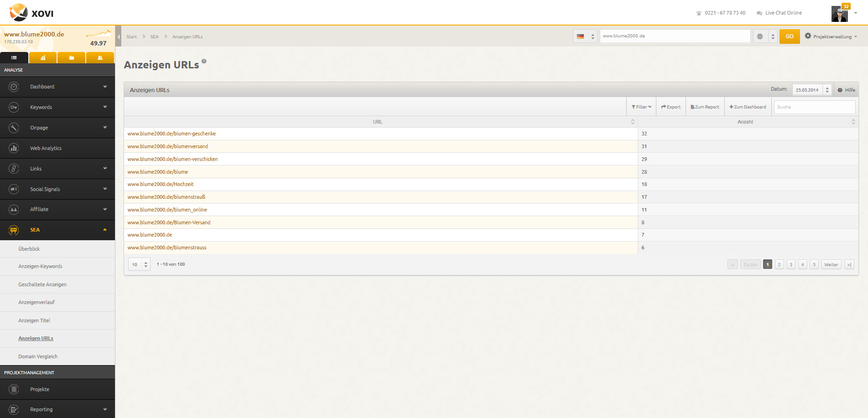Open the chart view sidebar tab
Image resolution: width=868 pixels, height=418 pixels.
[x=43, y=58]
